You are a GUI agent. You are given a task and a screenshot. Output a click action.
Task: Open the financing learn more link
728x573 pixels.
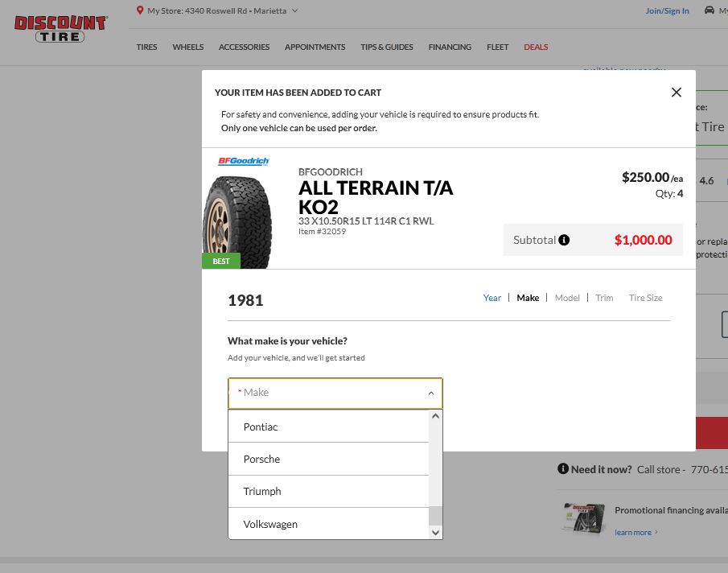click(635, 533)
